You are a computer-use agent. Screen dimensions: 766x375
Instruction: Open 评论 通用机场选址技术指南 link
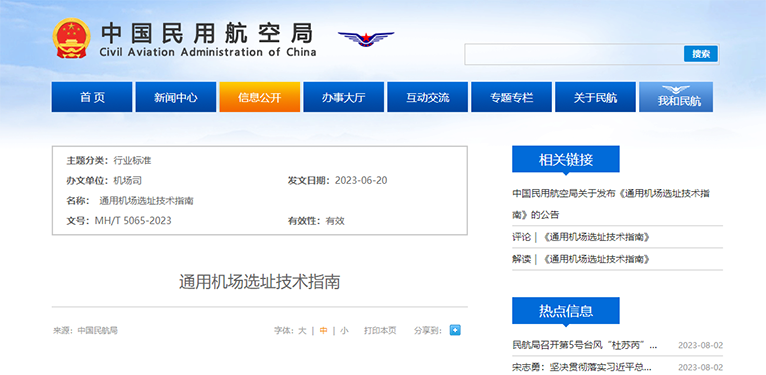point(581,237)
